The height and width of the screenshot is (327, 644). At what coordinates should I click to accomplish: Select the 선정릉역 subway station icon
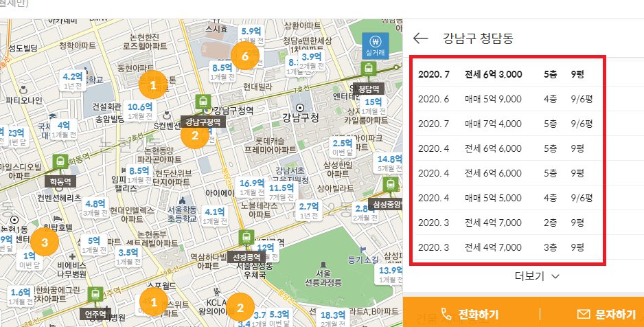[246, 238]
